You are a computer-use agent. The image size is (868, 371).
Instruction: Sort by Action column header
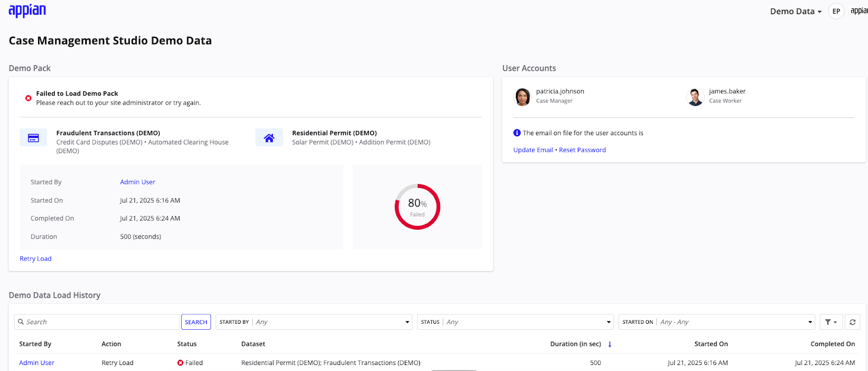(111, 344)
